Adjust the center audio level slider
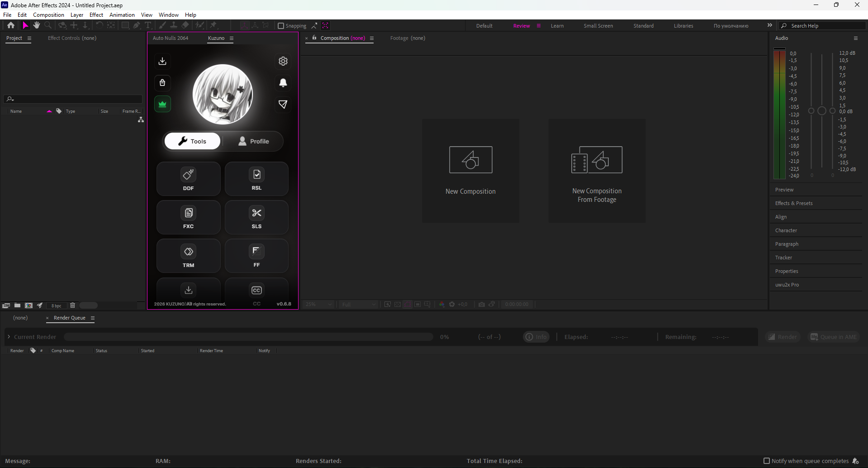 point(822,111)
